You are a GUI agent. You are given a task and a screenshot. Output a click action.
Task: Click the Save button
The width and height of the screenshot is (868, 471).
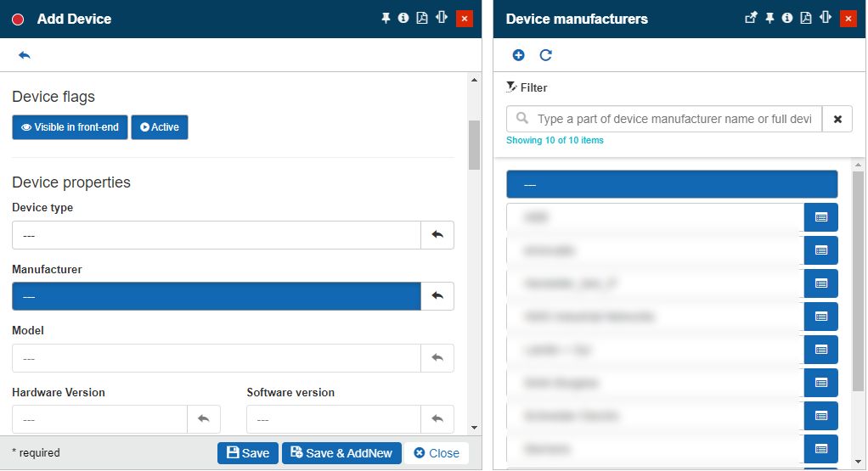(x=247, y=453)
